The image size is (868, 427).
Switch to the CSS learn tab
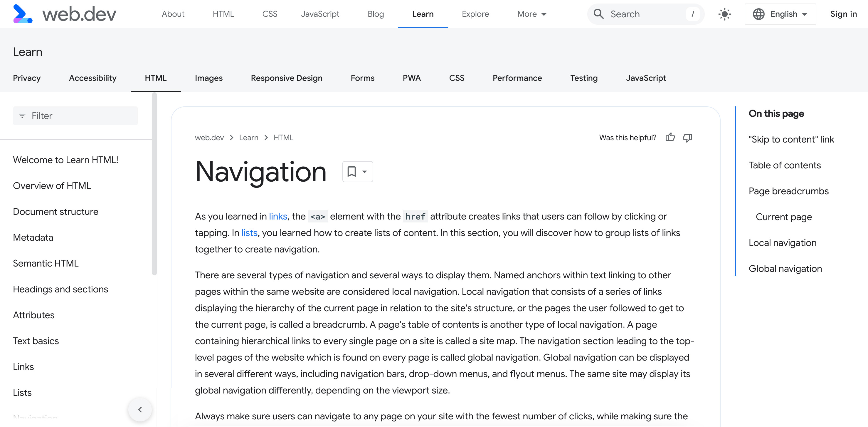pos(457,78)
